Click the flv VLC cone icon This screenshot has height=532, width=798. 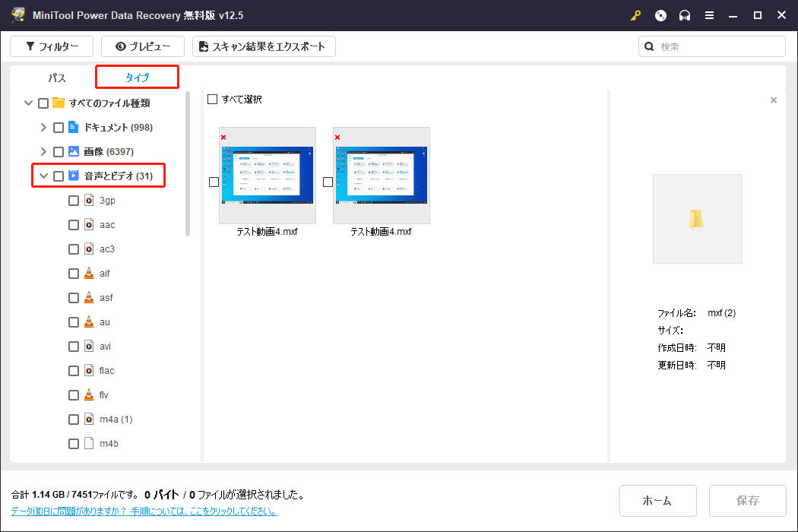coord(89,394)
